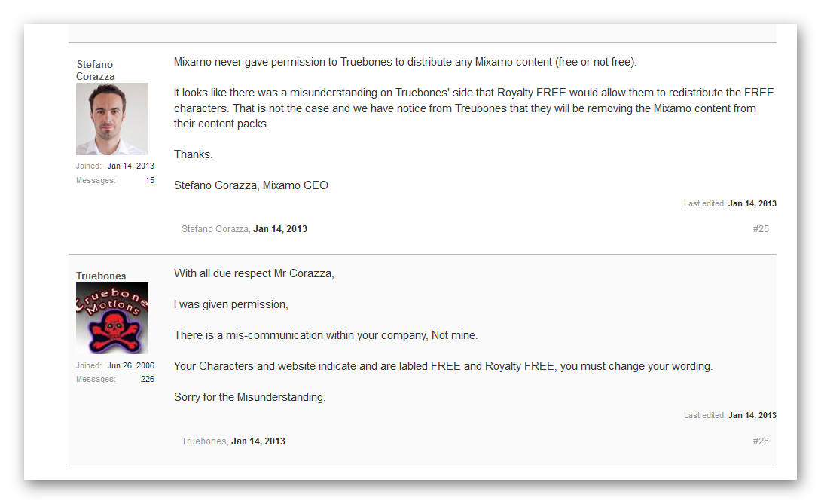Open permalink for post #25
Viewport: 821px width, 504px height.
pos(761,229)
